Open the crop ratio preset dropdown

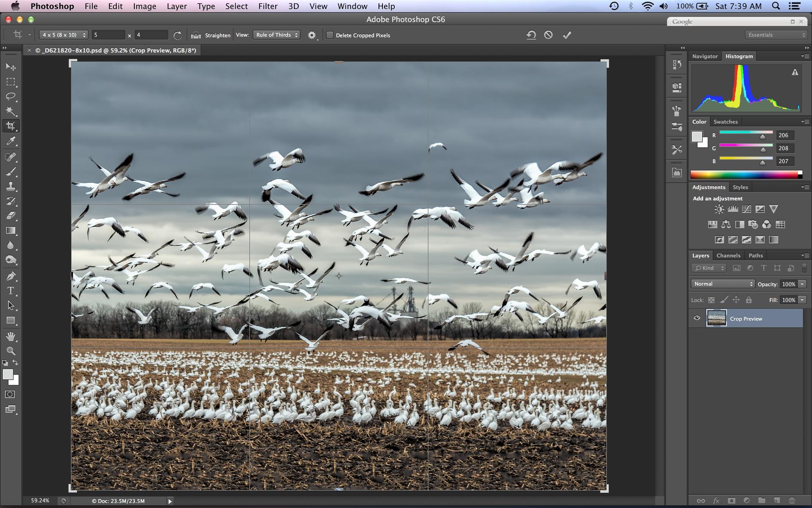click(64, 35)
